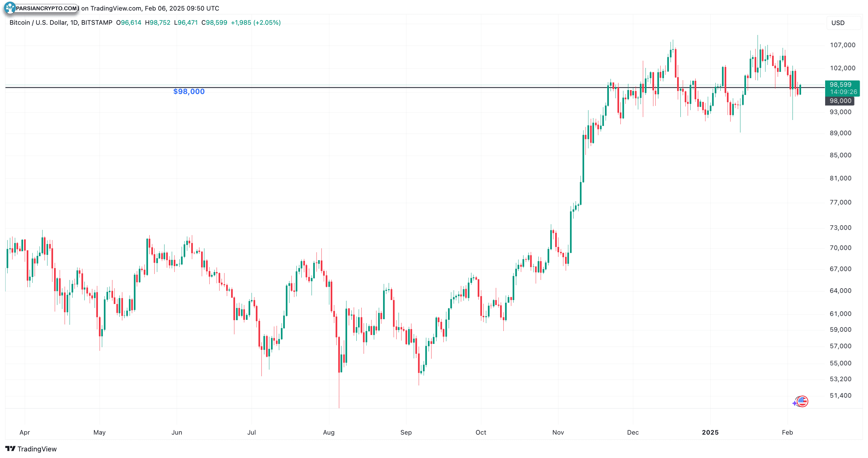Screen dimensions: 868x458
Task: Click the Oct label on time axis
Action: [x=481, y=433]
